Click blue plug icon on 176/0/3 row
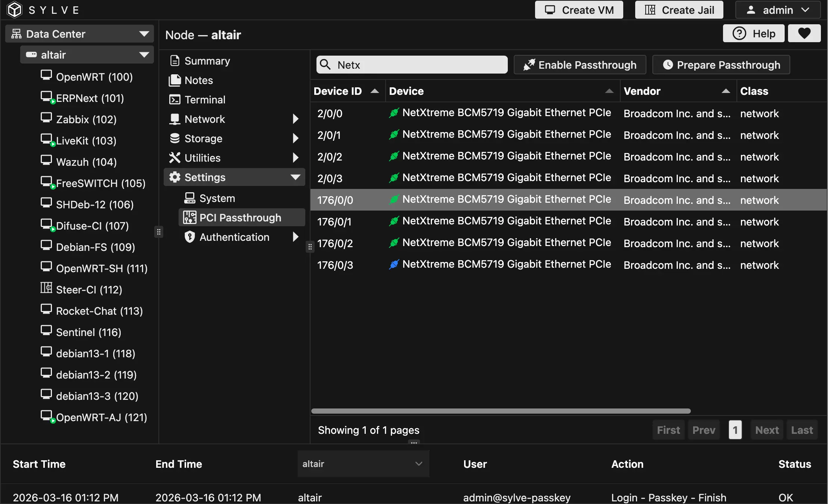 pyautogui.click(x=394, y=265)
